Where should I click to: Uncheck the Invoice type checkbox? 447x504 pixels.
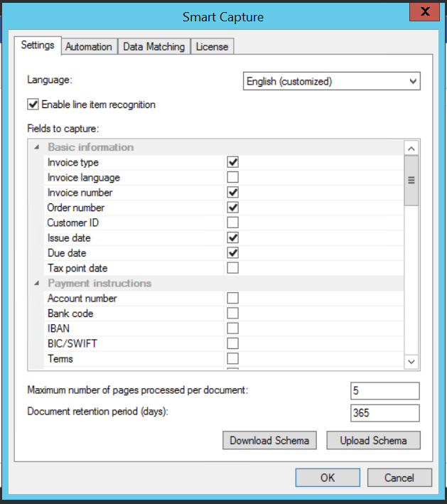coord(232,162)
